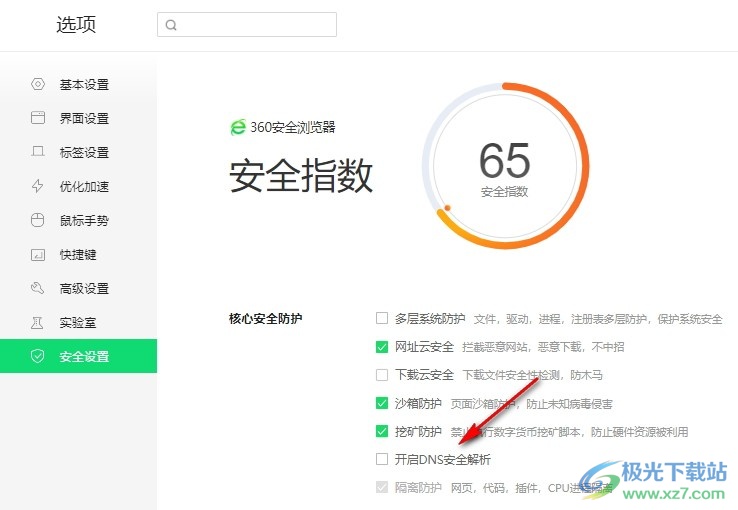Screen dimensions: 738x510
Task: Enable 多层系统防护 checkbox
Action: pos(382,319)
